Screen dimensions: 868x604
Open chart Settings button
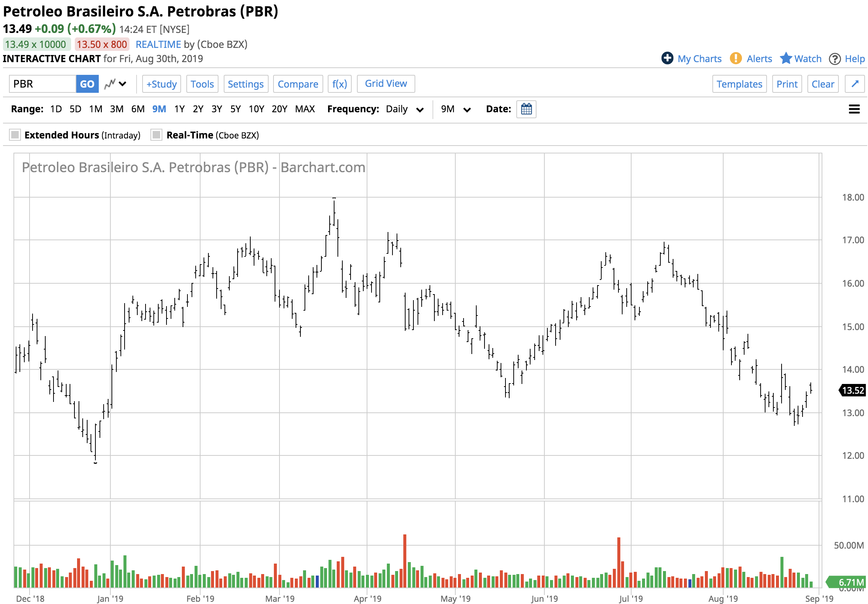coord(246,84)
